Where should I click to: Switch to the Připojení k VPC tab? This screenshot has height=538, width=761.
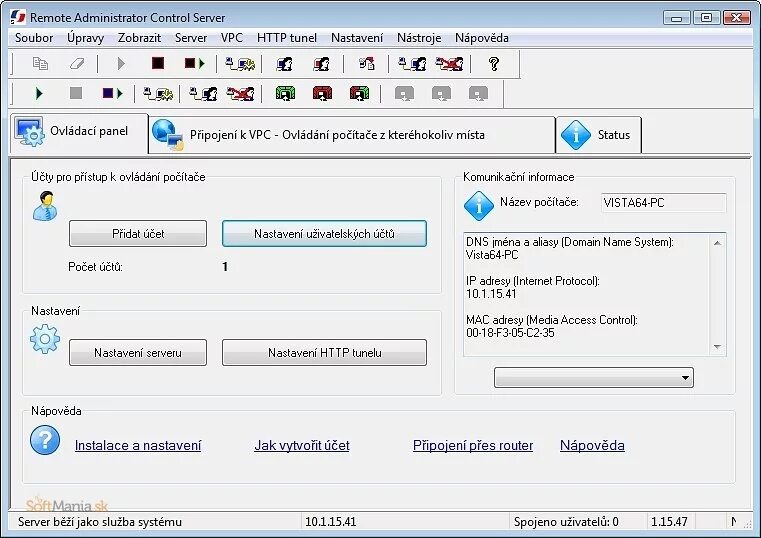352,135
